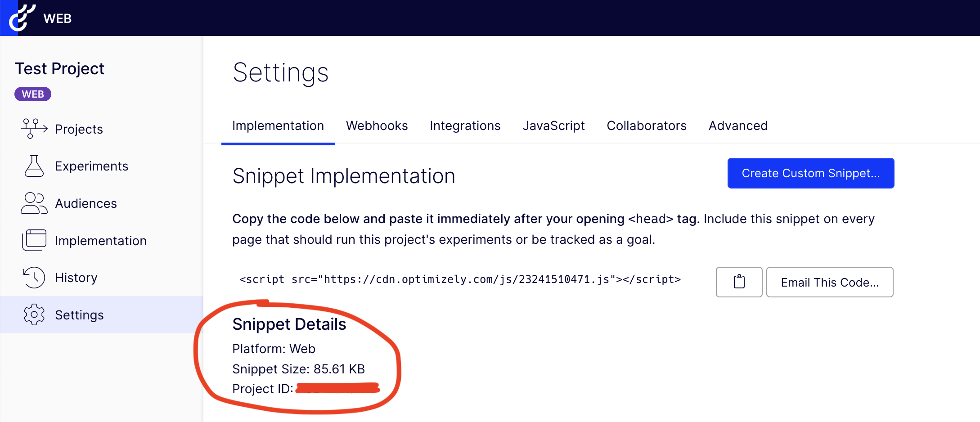Click the History clock icon

point(34,278)
